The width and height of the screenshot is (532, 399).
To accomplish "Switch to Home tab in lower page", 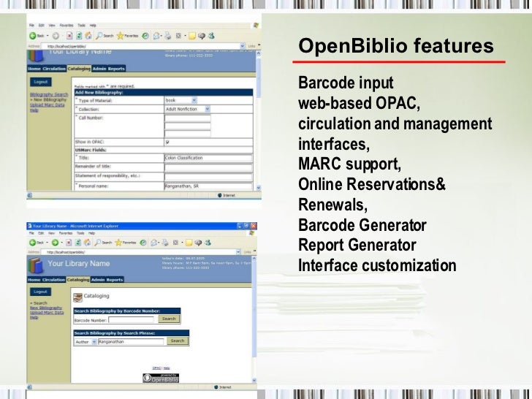I will point(34,280).
